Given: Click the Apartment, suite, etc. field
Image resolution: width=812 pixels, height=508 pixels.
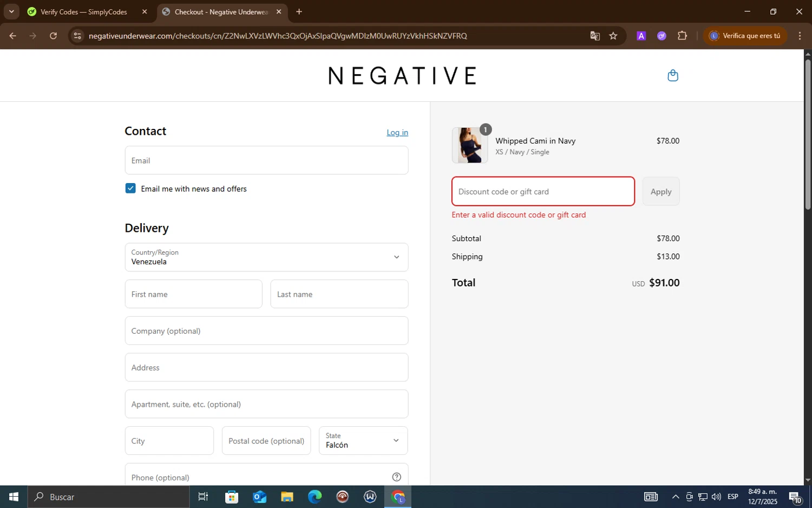Looking at the screenshot, I should [x=266, y=404].
